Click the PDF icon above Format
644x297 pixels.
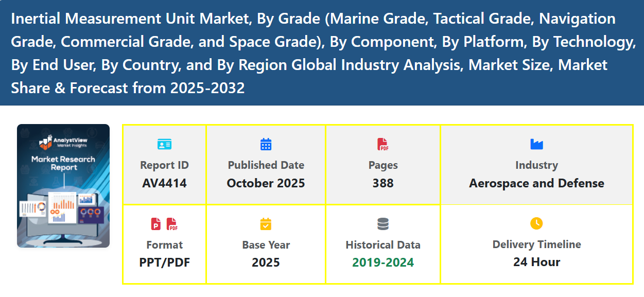[x=172, y=224]
